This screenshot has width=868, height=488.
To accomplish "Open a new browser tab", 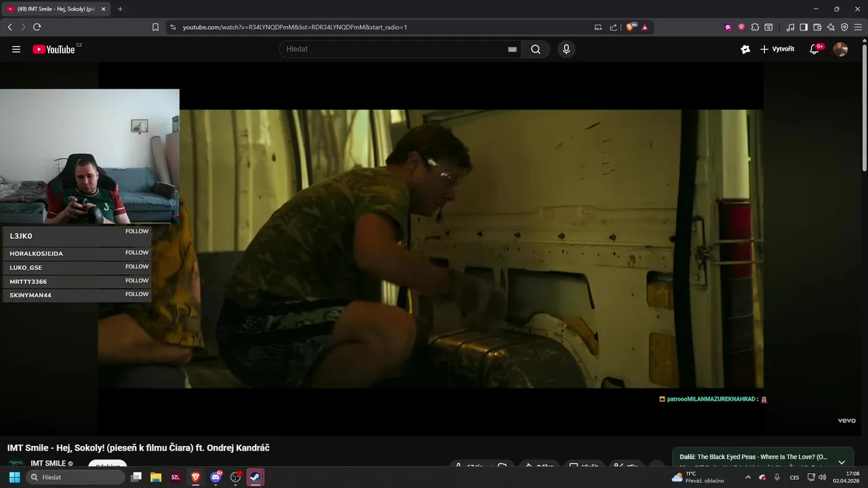I will click(120, 9).
